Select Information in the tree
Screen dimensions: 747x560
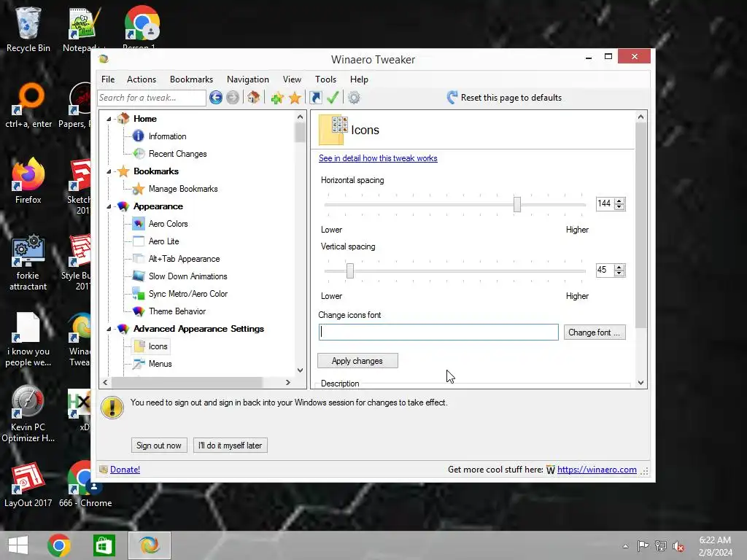tap(167, 136)
